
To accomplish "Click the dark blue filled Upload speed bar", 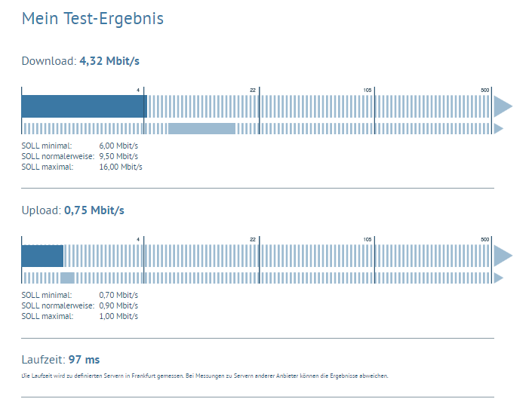I will (42, 256).
